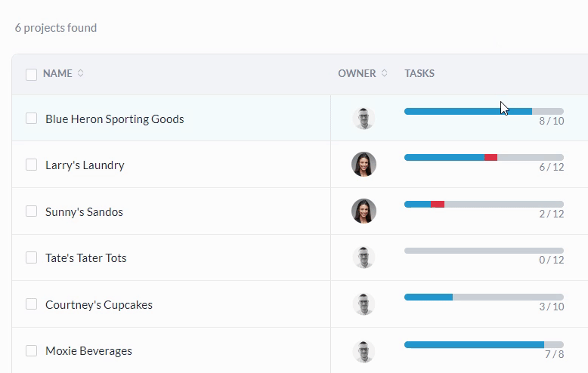Image resolution: width=588 pixels, height=373 pixels.
Task: Click the Blue Heron task progress bar
Action: coord(469,111)
